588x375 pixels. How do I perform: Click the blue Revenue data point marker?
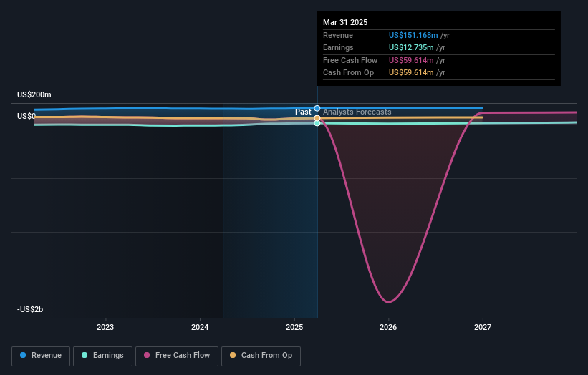317,108
